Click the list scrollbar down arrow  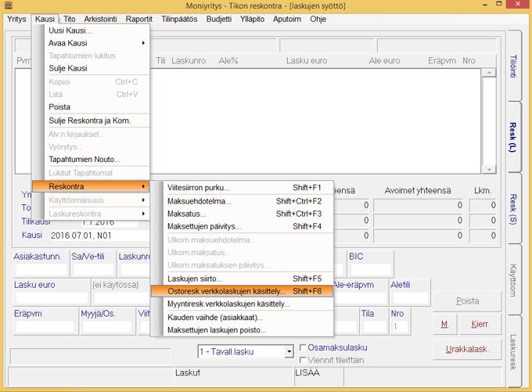point(489,169)
